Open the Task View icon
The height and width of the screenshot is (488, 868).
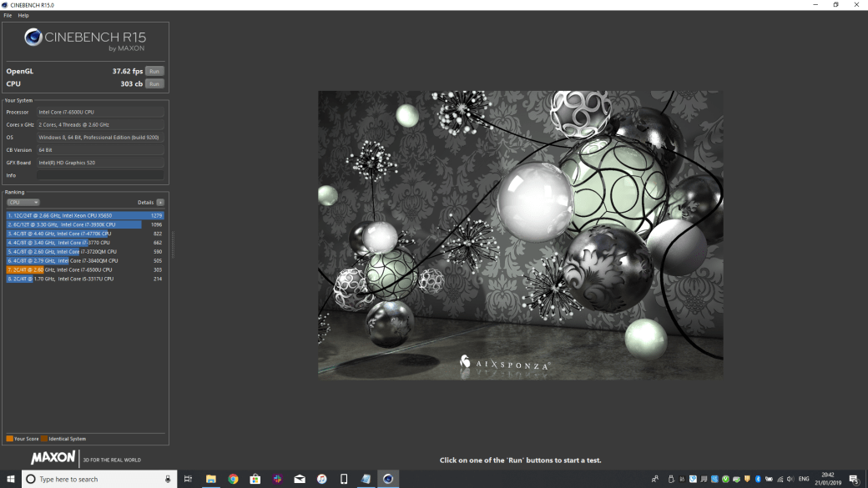click(188, 479)
